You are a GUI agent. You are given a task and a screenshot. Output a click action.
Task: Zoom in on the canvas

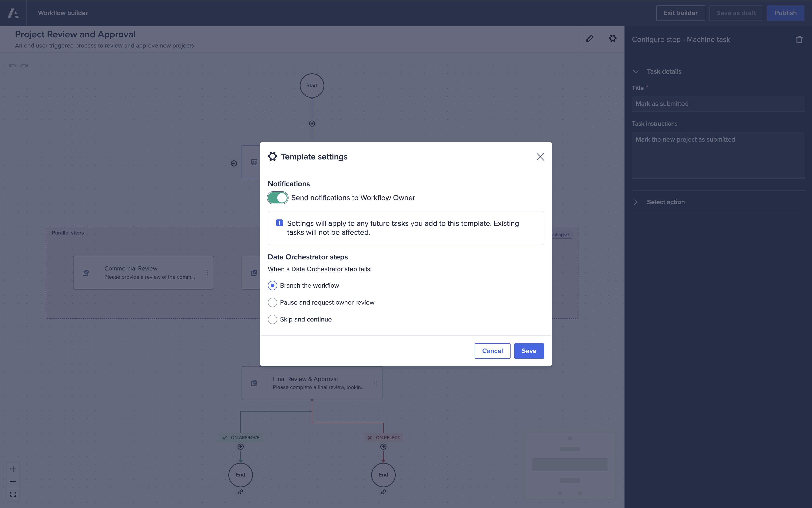13,469
